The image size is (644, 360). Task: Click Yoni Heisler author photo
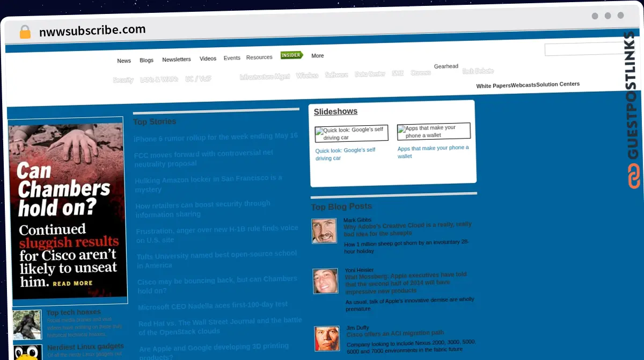click(x=325, y=281)
